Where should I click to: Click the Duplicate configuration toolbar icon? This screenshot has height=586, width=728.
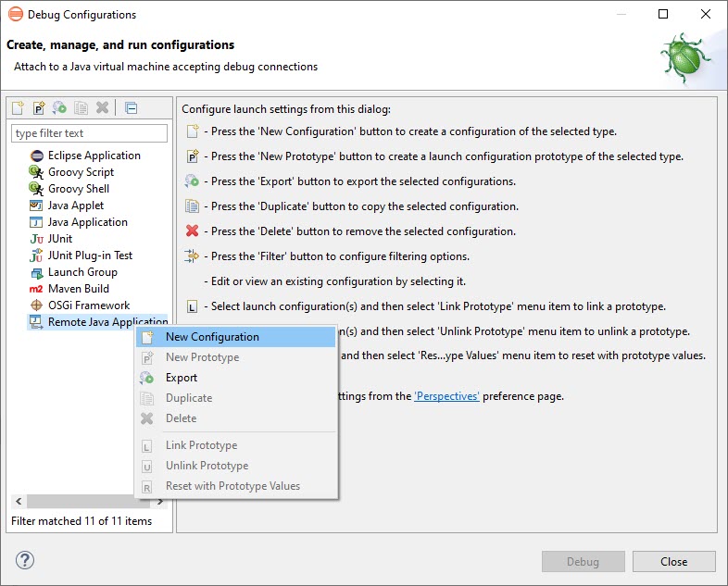[81, 108]
